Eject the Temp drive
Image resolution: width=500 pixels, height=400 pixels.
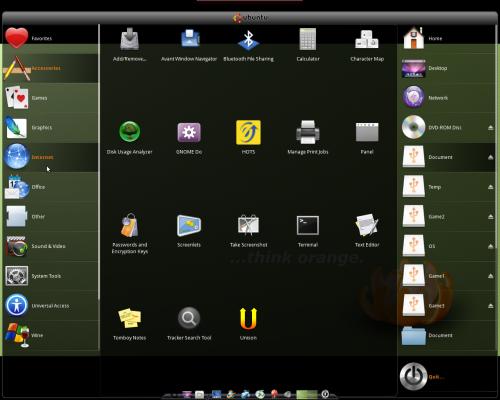pyautogui.click(x=491, y=187)
